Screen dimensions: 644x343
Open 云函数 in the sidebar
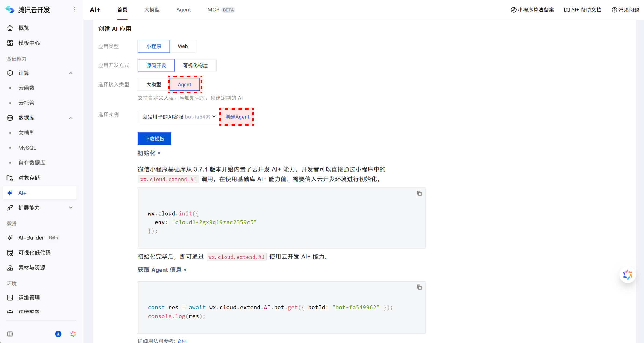tap(26, 88)
